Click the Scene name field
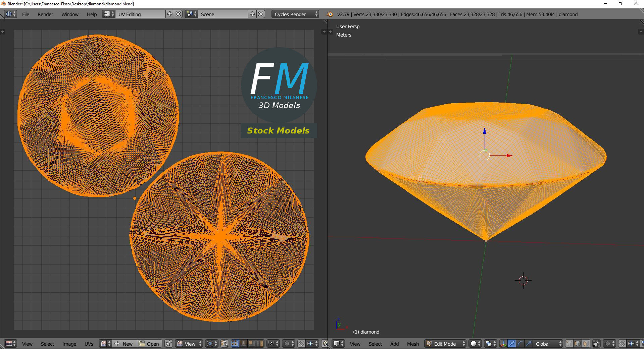This screenshot has height=349, width=644. point(223,14)
